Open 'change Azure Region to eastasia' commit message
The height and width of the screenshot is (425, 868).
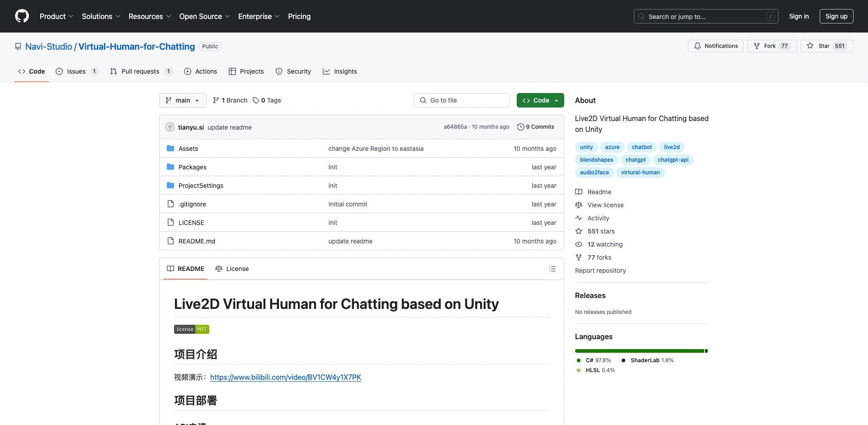pyautogui.click(x=376, y=149)
